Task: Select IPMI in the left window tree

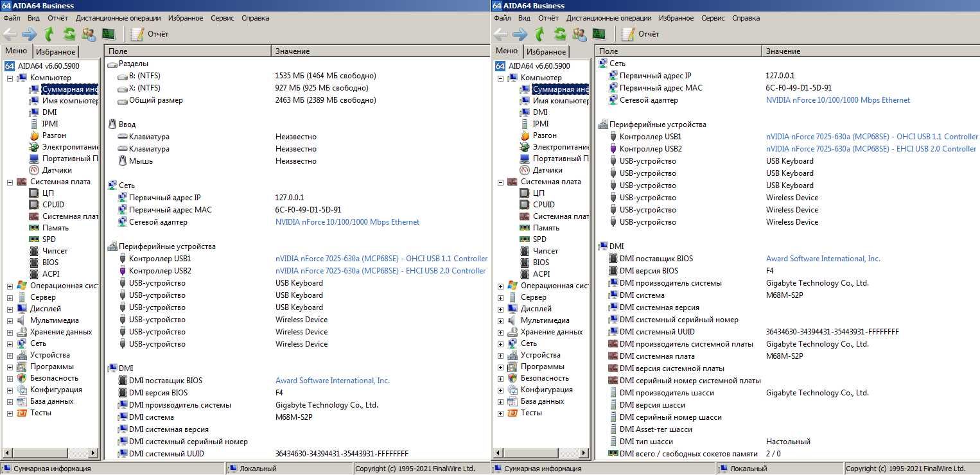Action: (x=50, y=124)
